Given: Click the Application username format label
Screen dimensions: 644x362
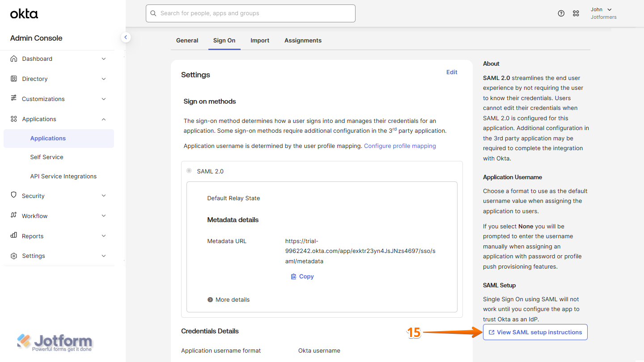Looking at the screenshot, I should (x=221, y=351).
